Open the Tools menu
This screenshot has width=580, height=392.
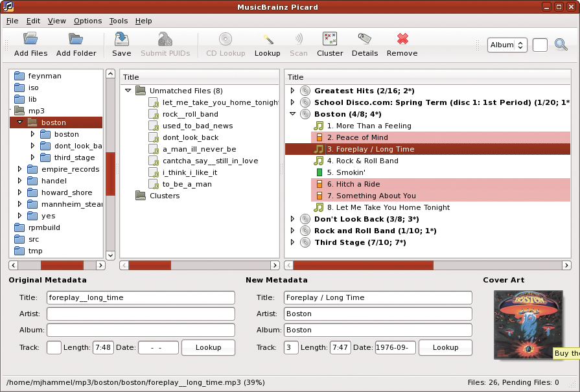click(119, 21)
